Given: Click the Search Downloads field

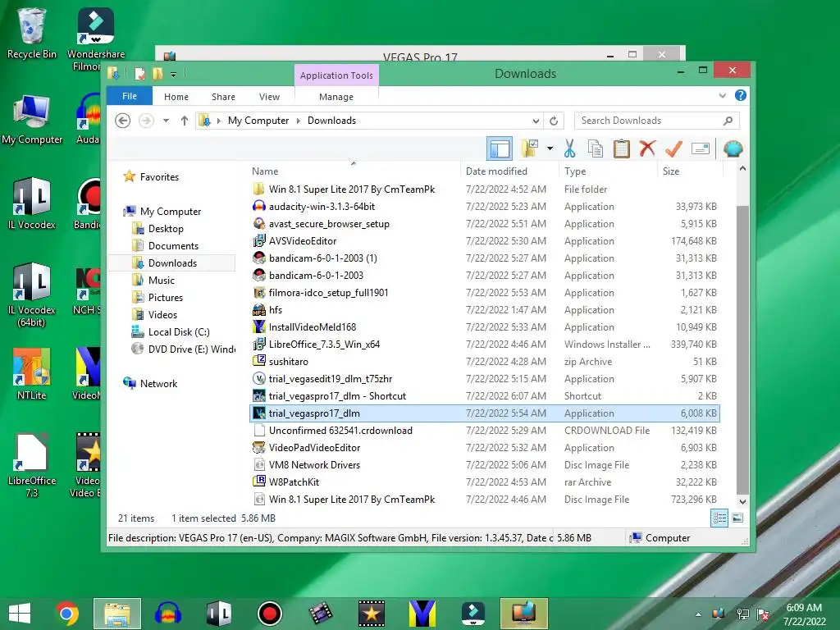Looking at the screenshot, I should [x=657, y=121].
